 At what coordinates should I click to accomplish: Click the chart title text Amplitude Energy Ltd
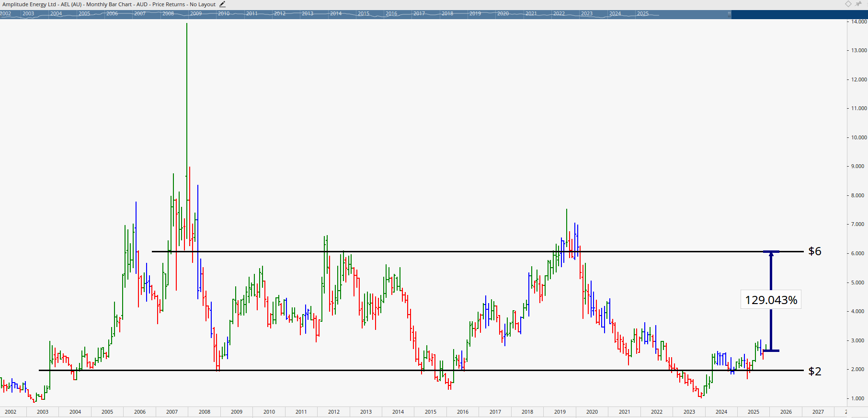29,4
